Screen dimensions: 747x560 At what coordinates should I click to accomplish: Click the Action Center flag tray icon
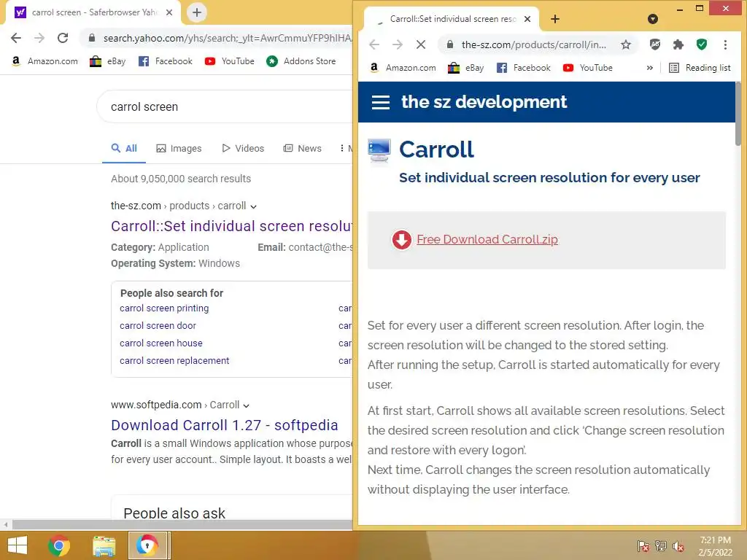[x=643, y=546]
